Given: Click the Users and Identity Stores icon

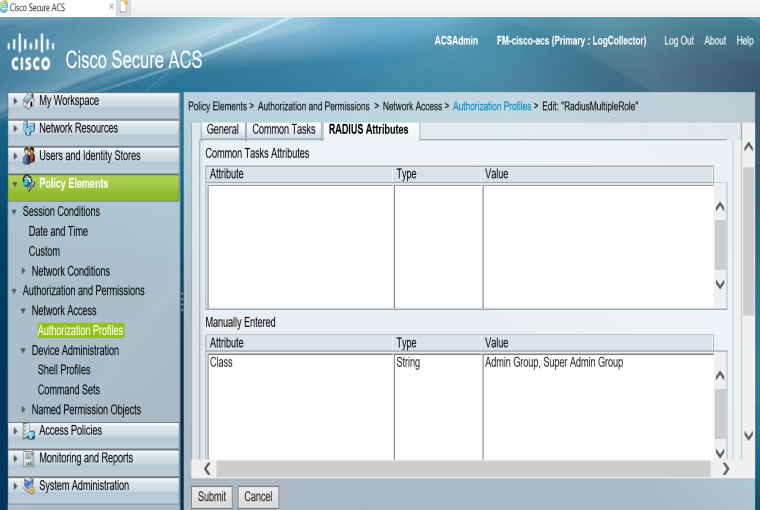Looking at the screenshot, I should [28, 156].
